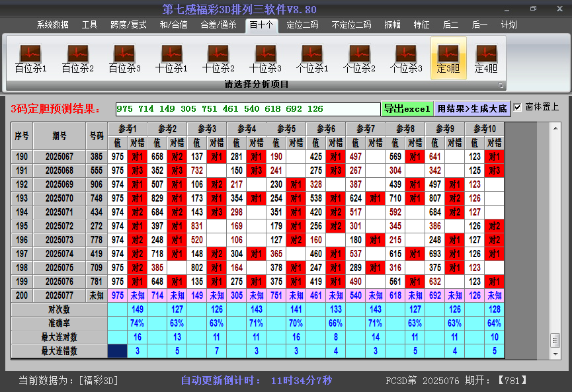Image resolution: width=572 pixels, height=392 pixels.
Task: Click the sequence number cell 195
Action: 22,226
